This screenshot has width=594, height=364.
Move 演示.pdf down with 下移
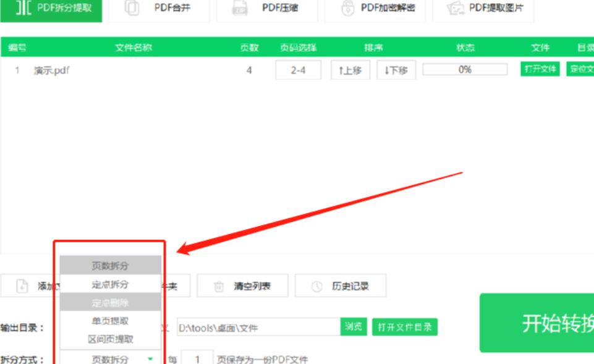[396, 70]
